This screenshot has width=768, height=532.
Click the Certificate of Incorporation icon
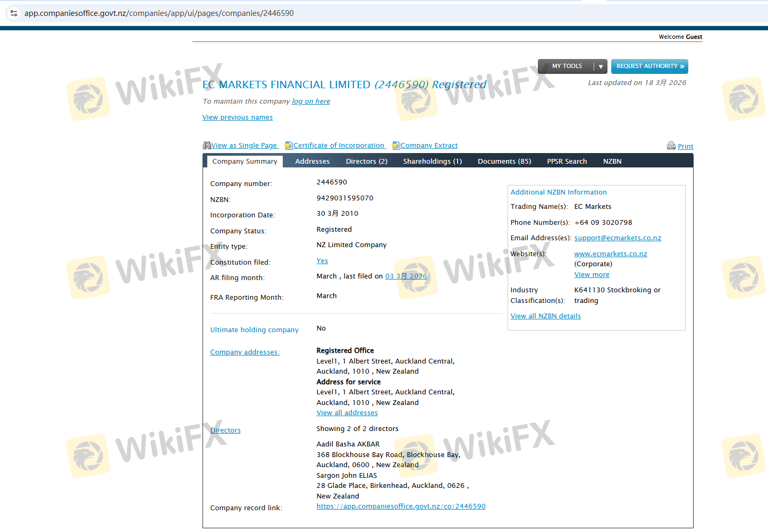point(289,146)
